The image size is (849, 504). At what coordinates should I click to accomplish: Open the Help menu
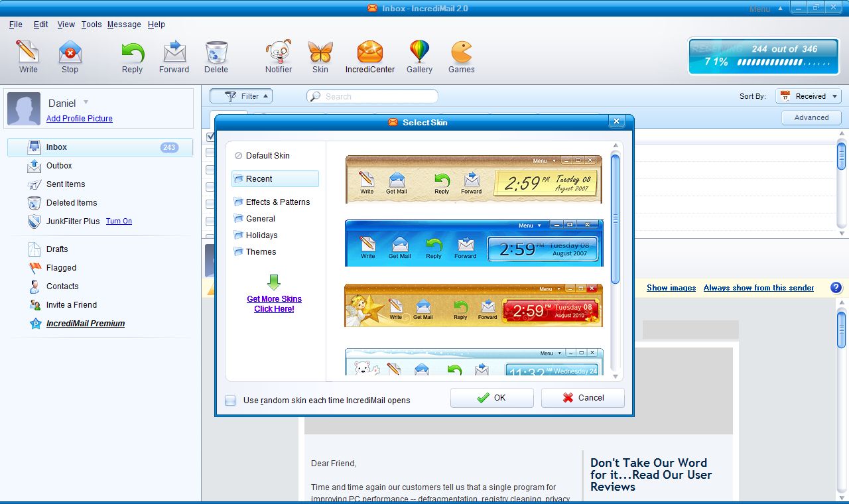157,25
